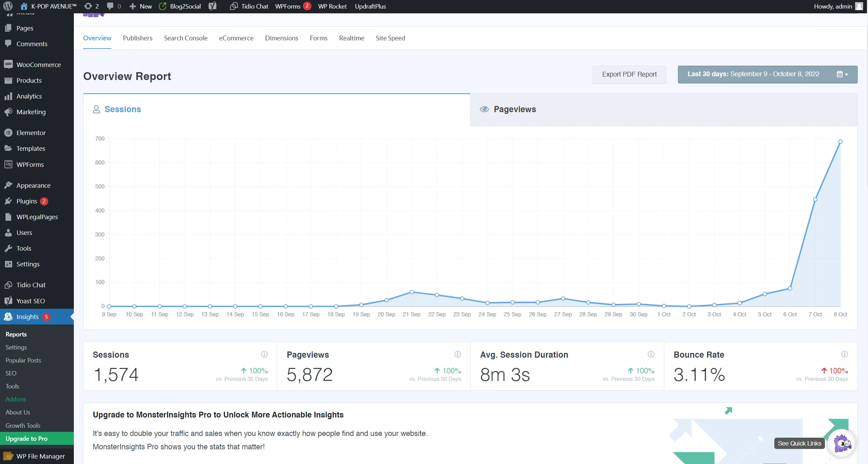
Task: Open the Site Speed tab
Action: (x=390, y=38)
